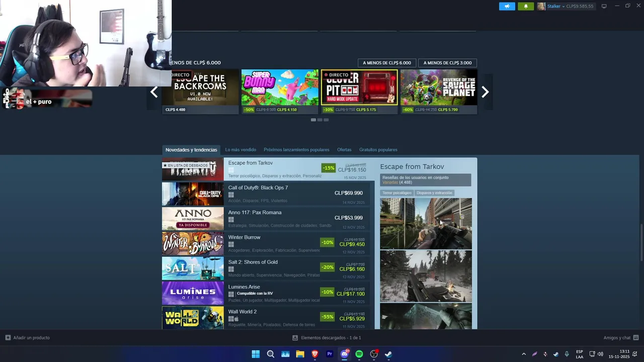Open OBS Studio from taskbar

pos(374,354)
